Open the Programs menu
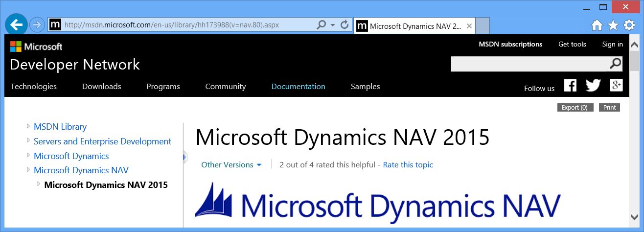This screenshot has height=232, width=644. [x=163, y=87]
